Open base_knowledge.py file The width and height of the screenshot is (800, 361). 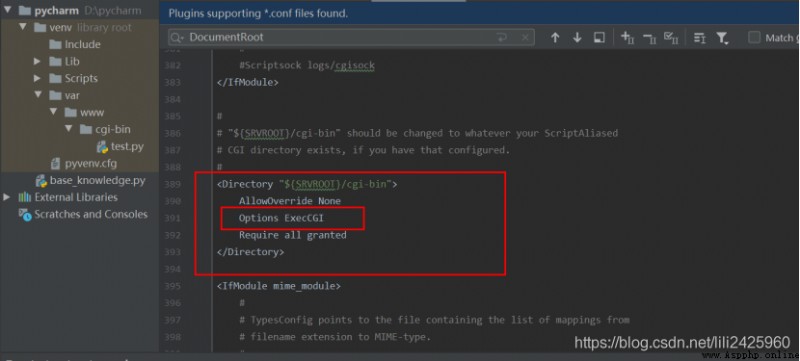[x=90, y=180]
